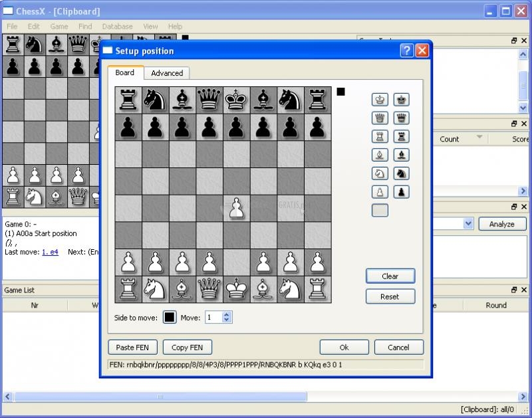The image size is (532, 418).
Task: Click the white pawn on a2
Action: (128, 262)
